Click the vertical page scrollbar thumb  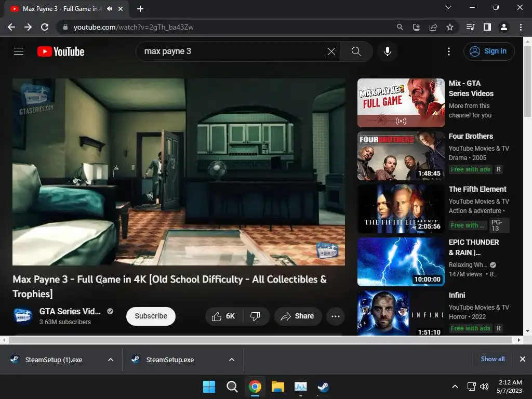(x=527, y=82)
